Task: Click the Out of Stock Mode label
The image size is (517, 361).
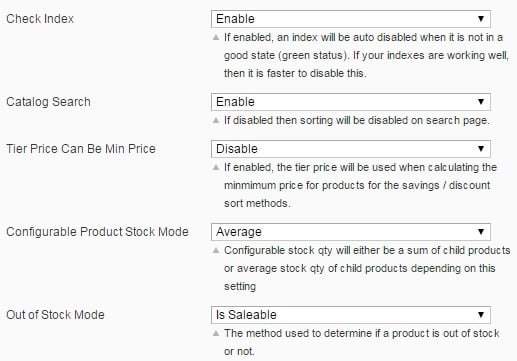Action: [55, 315]
